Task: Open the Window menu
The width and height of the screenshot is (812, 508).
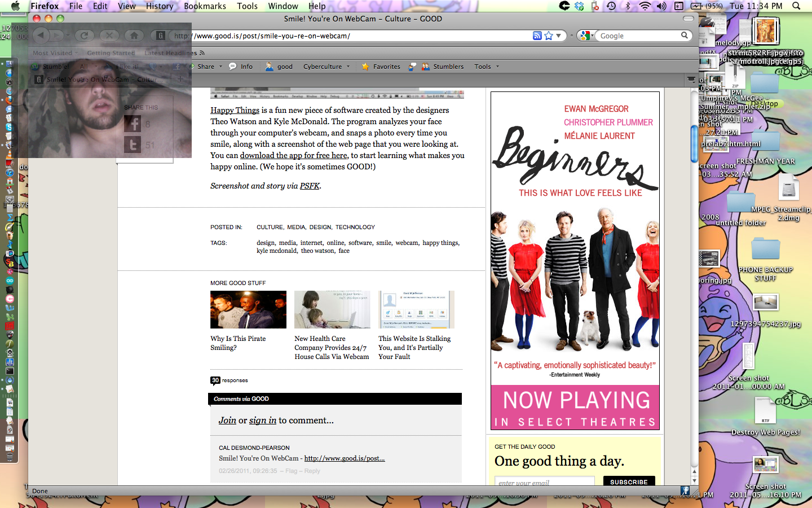Action: 283,6
